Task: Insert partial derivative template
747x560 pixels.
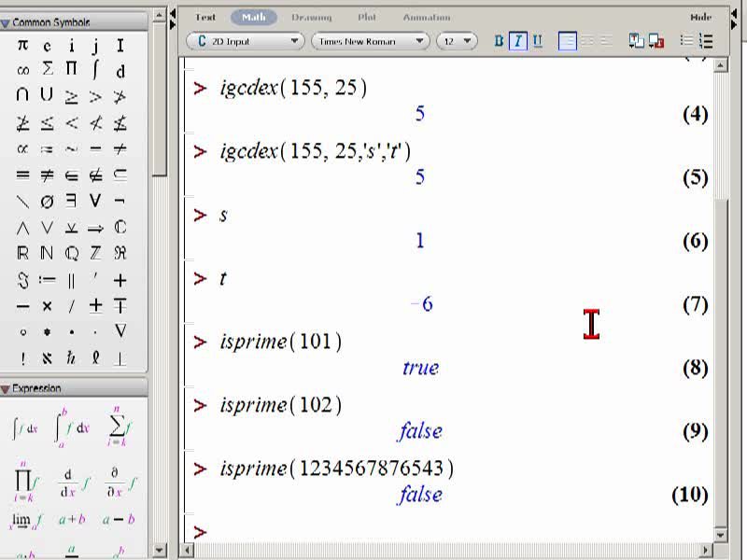Action: pos(120,483)
